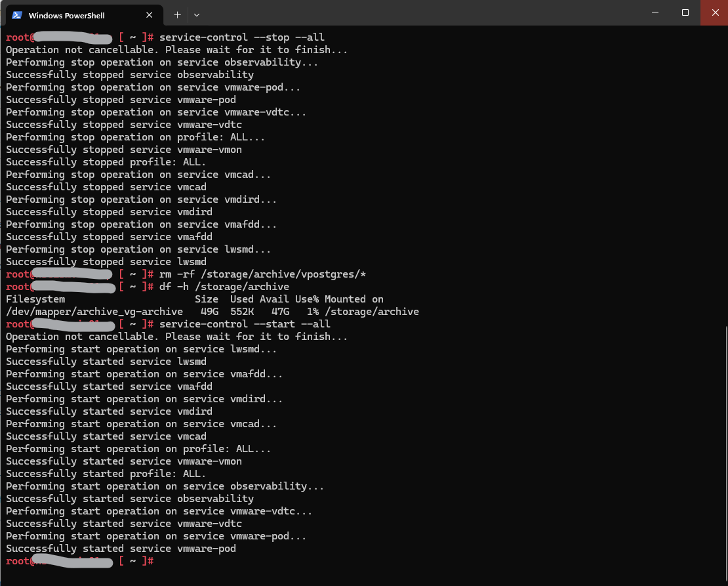728x586 pixels.
Task: Maximize the terminal window
Action: point(685,12)
